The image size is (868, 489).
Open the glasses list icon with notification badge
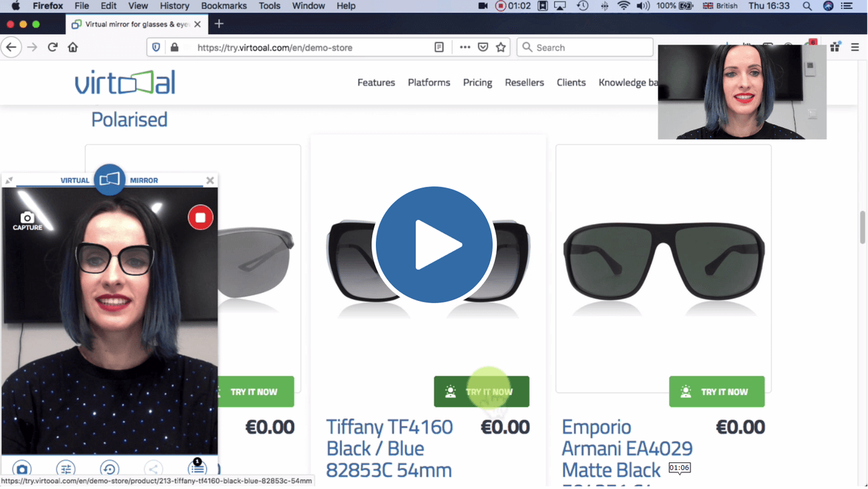coord(196,469)
